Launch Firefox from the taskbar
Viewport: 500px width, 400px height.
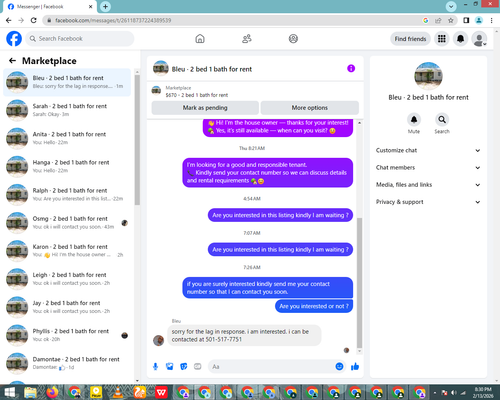52,392
